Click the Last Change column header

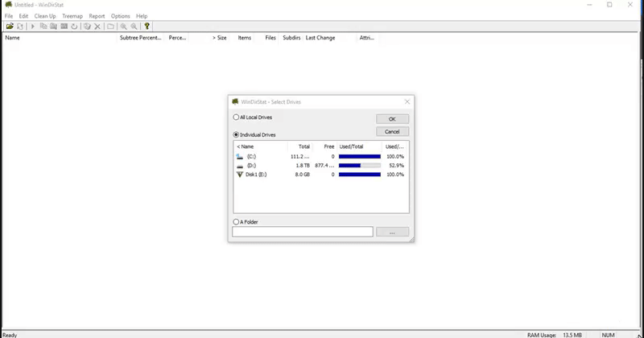pos(320,38)
